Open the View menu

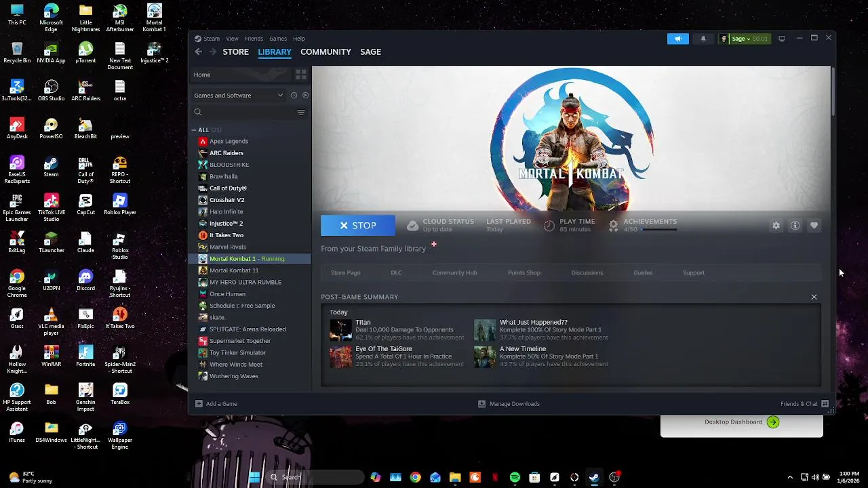(x=232, y=39)
